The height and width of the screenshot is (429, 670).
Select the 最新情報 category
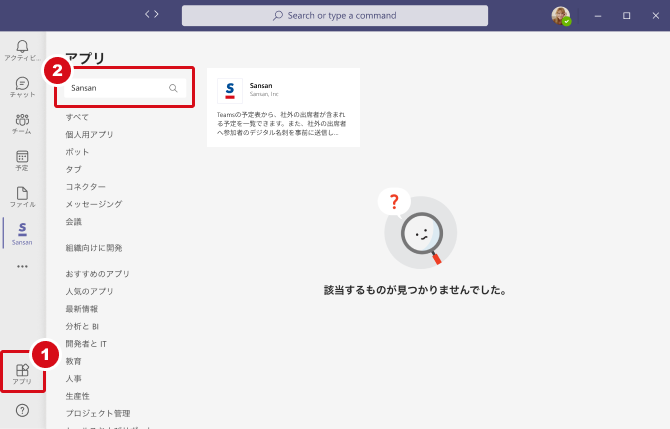pyautogui.click(x=81, y=309)
